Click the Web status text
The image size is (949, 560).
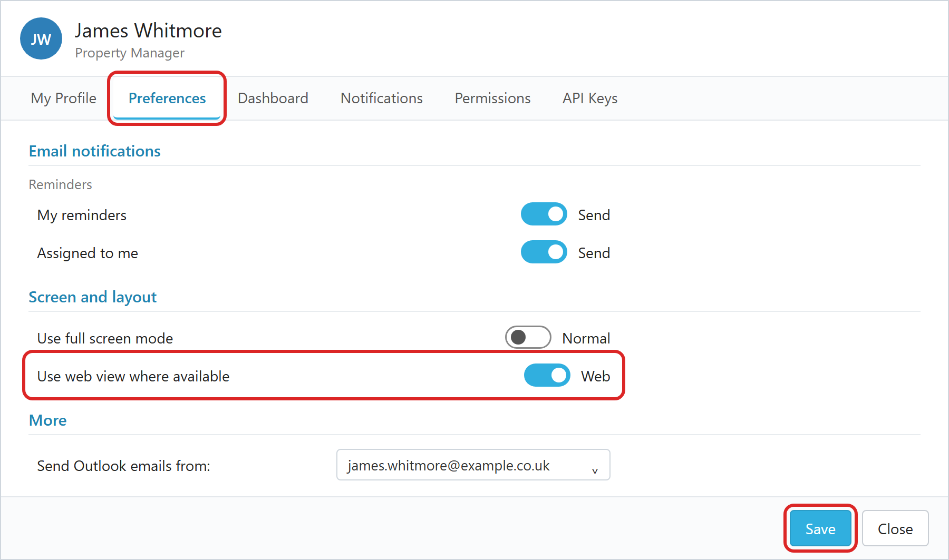596,376
